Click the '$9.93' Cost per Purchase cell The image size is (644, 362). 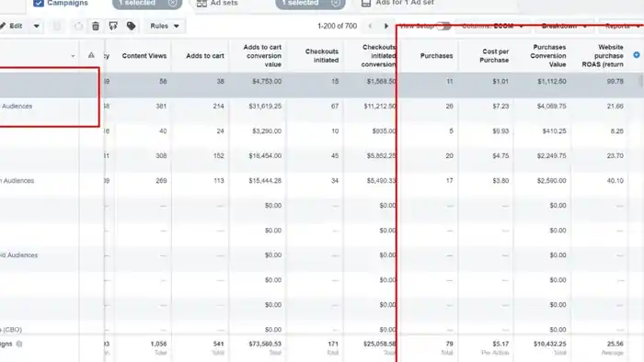500,131
